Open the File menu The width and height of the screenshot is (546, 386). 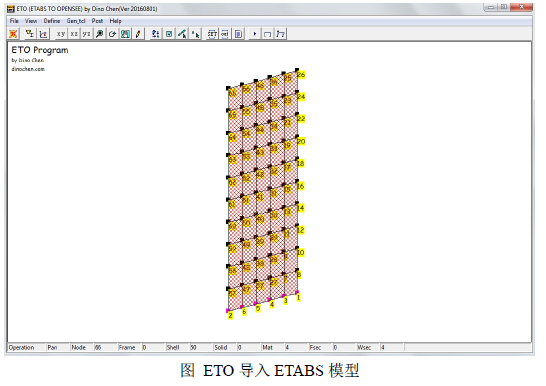tap(14, 21)
